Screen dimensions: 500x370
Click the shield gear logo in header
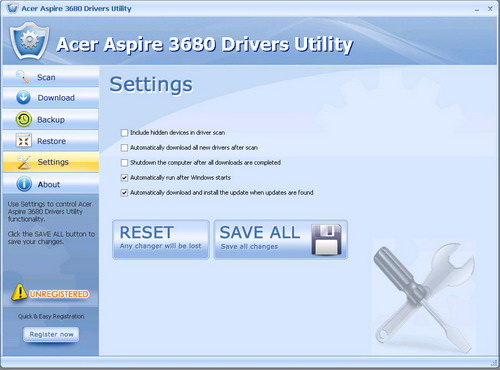29,41
